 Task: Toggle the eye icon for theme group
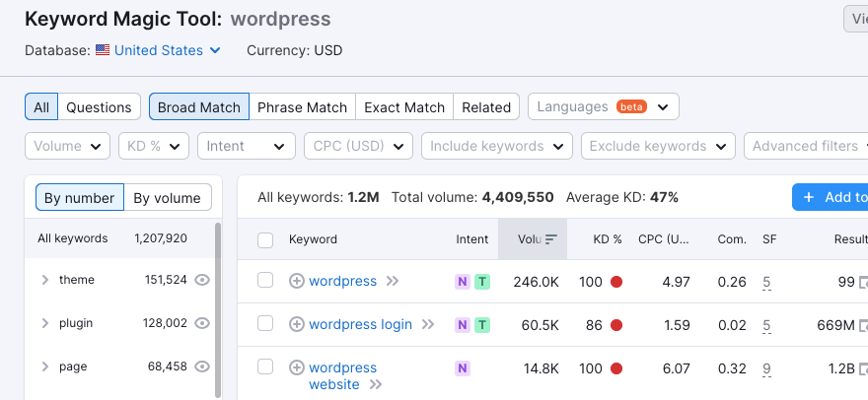[203, 280]
